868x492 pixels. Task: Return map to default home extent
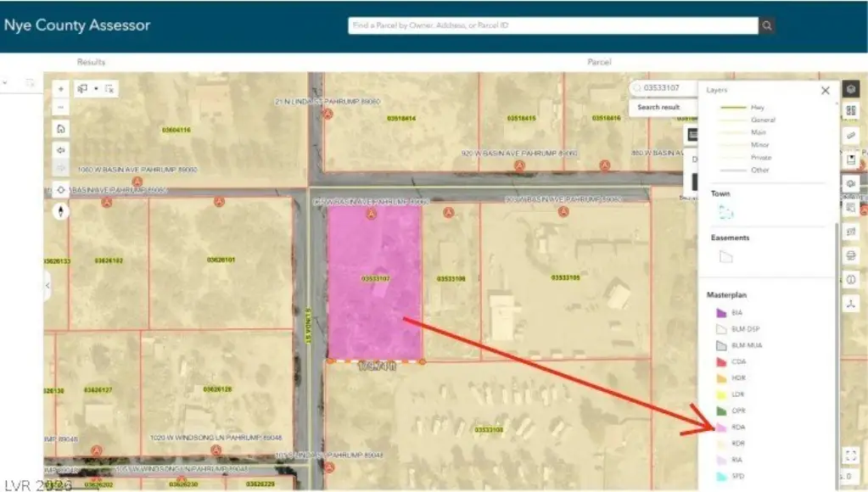point(61,129)
